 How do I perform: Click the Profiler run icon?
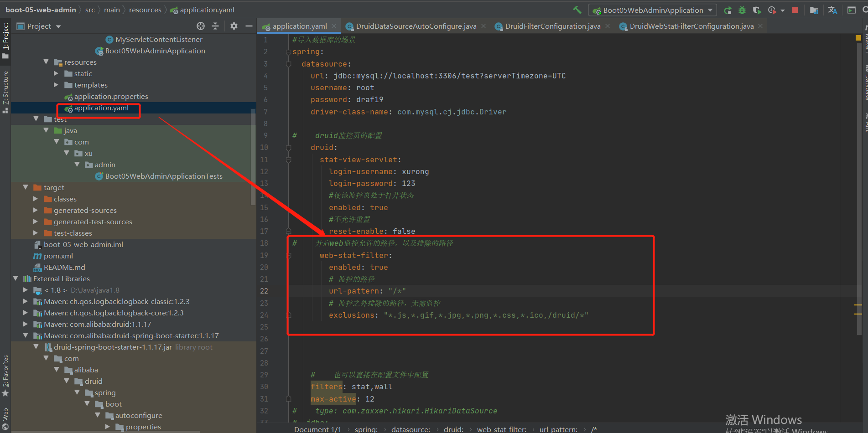pyautogui.click(x=772, y=10)
